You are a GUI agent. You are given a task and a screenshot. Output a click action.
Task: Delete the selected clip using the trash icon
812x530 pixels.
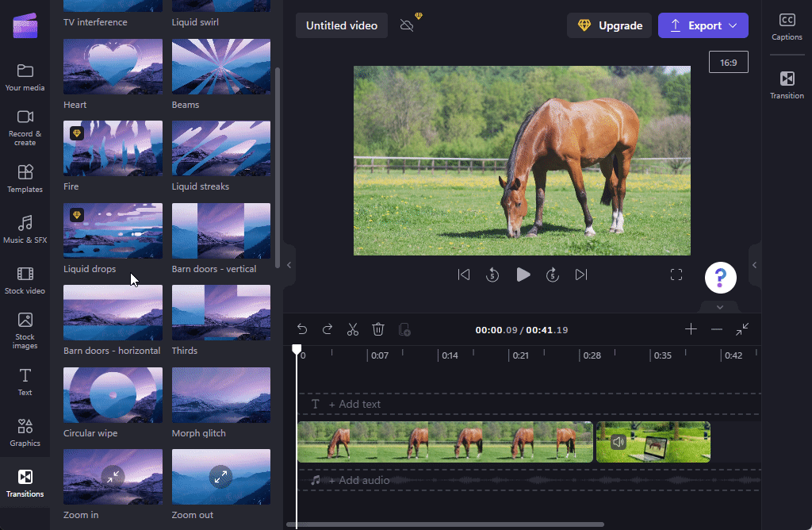click(378, 328)
